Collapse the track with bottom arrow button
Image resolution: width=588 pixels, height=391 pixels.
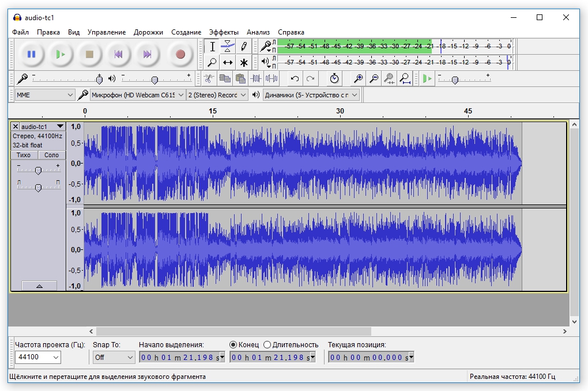(x=39, y=286)
